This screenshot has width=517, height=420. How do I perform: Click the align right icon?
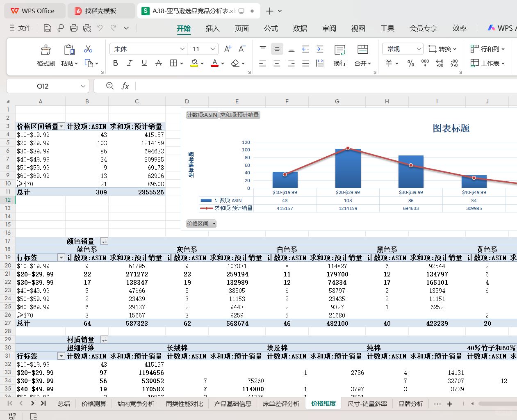tap(292, 63)
